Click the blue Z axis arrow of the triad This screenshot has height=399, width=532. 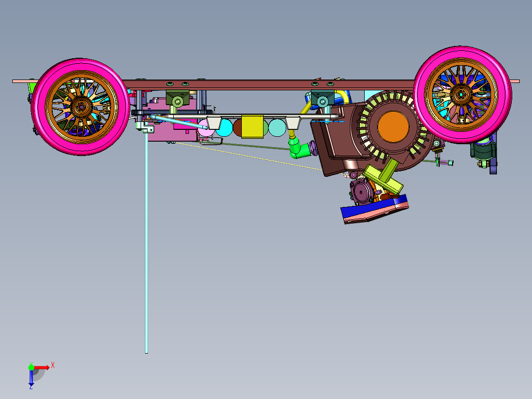[31, 378]
